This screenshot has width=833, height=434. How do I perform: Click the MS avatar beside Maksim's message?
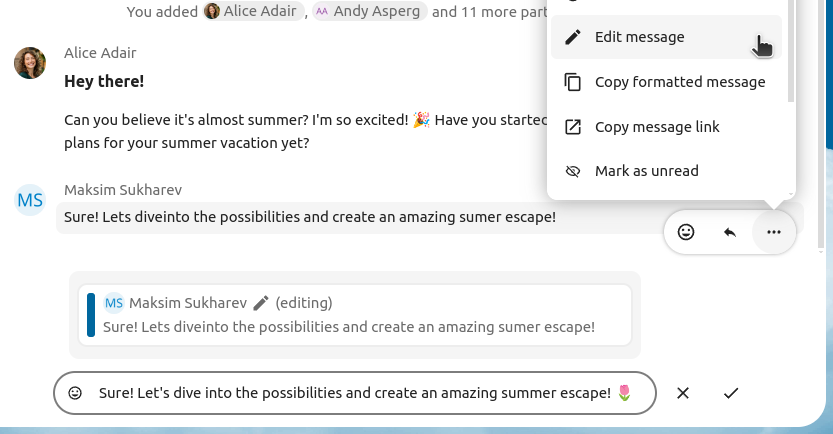30,200
